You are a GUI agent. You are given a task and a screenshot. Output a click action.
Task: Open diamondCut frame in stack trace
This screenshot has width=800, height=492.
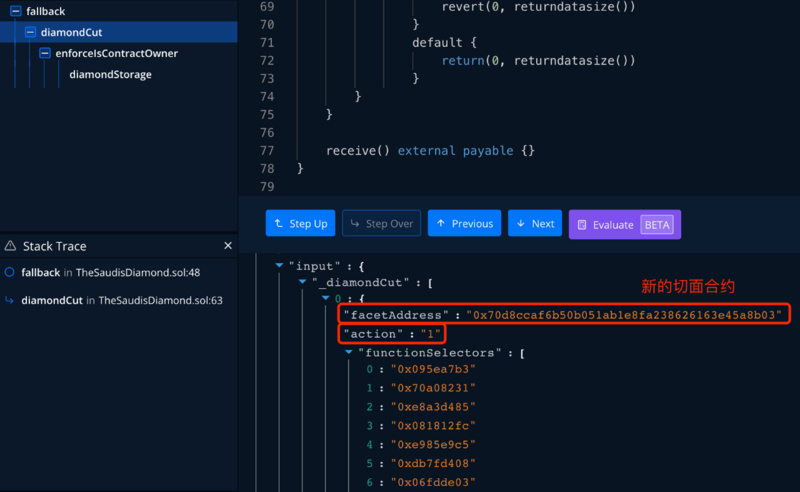coord(52,300)
